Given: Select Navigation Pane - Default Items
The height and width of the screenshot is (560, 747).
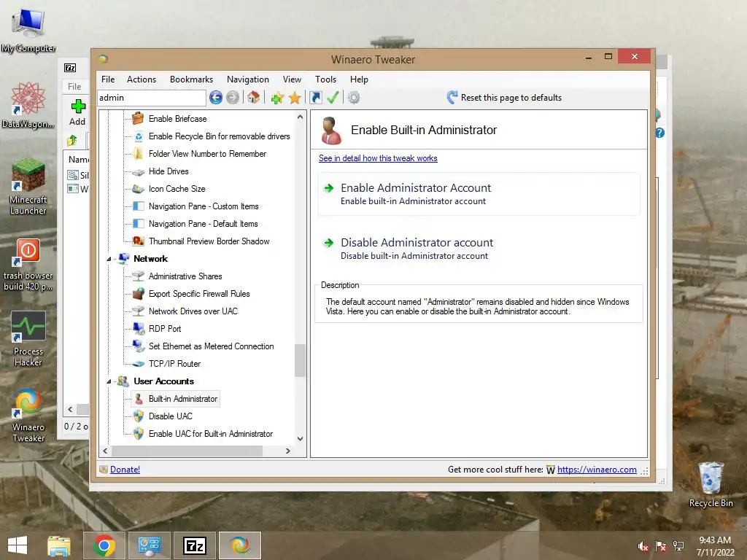Looking at the screenshot, I should click(x=203, y=224).
